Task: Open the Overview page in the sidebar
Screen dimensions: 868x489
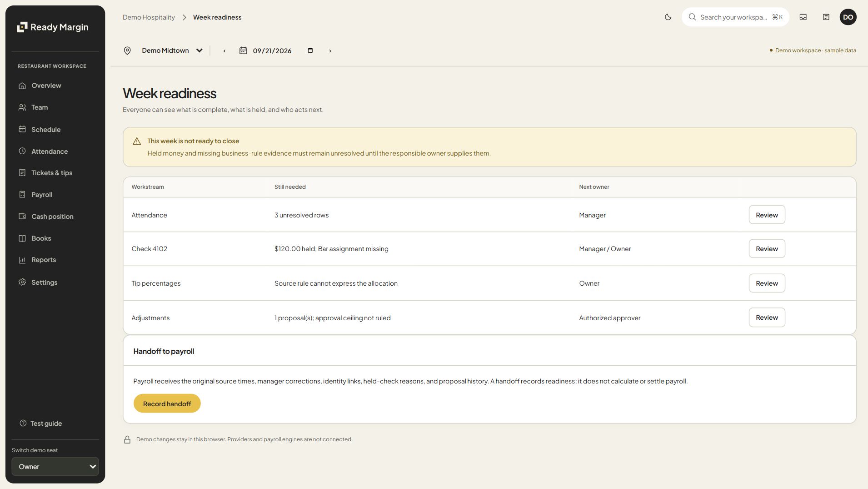Action: [x=55, y=86]
